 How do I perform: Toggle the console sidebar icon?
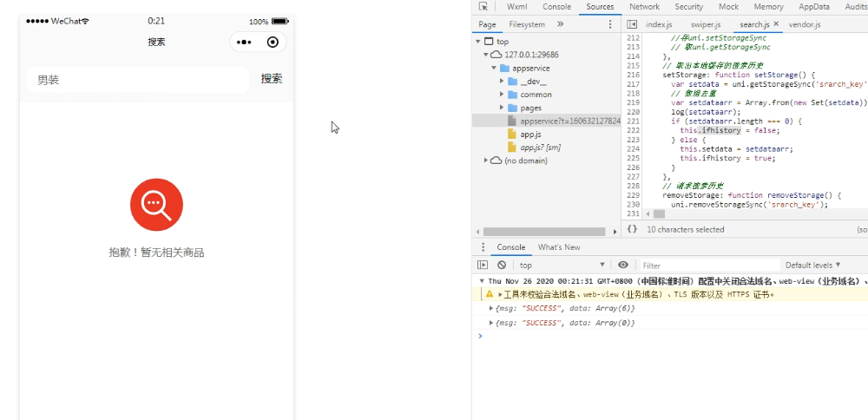pyautogui.click(x=483, y=265)
